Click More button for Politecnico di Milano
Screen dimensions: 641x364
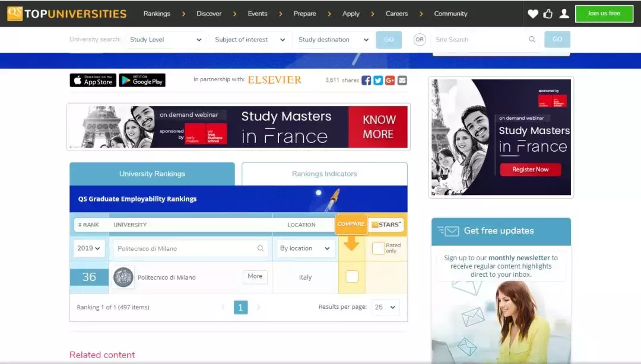255,277
